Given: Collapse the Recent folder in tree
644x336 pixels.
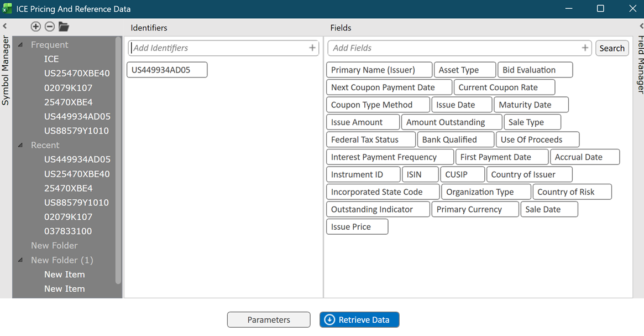Looking at the screenshot, I should [20, 145].
